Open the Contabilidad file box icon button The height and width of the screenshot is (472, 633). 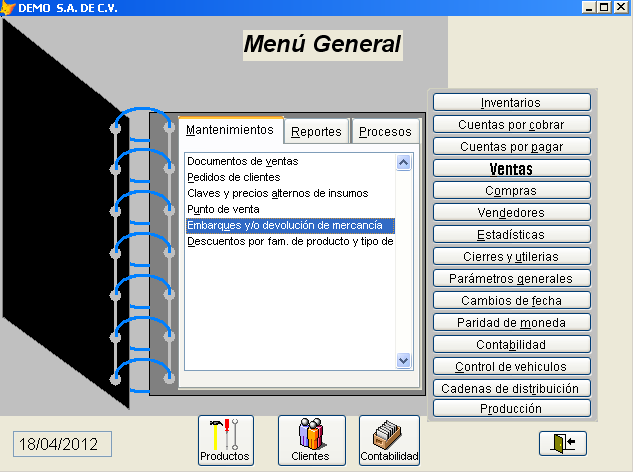[389, 441]
